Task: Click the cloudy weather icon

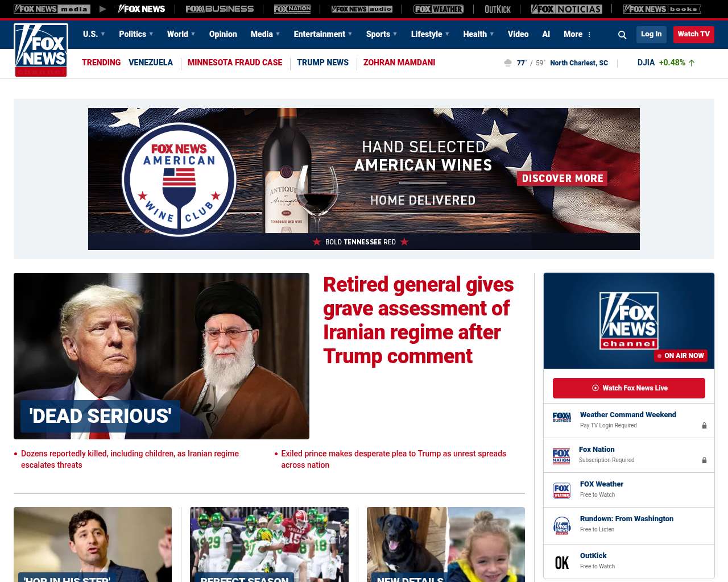Action: [508, 63]
